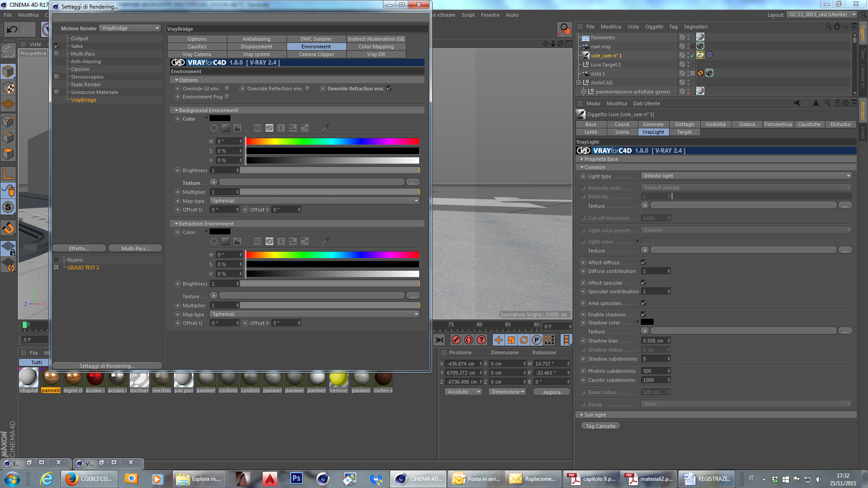
Task: Click the Shadow color black swatch
Action: (x=647, y=322)
